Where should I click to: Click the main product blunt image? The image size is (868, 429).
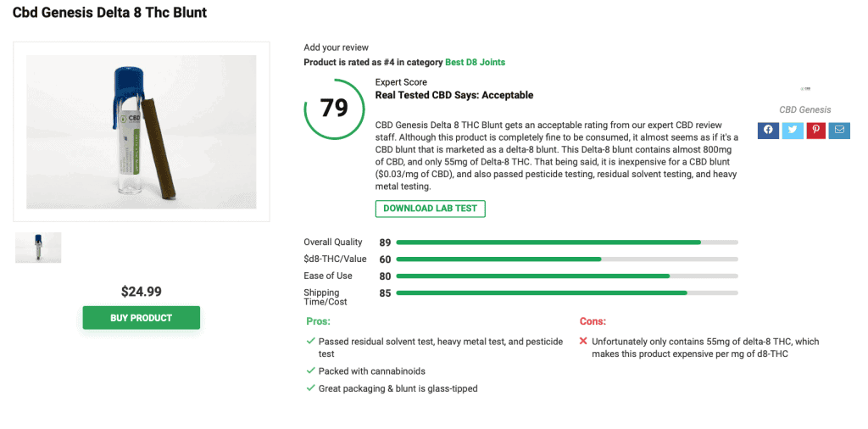point(142,131)
